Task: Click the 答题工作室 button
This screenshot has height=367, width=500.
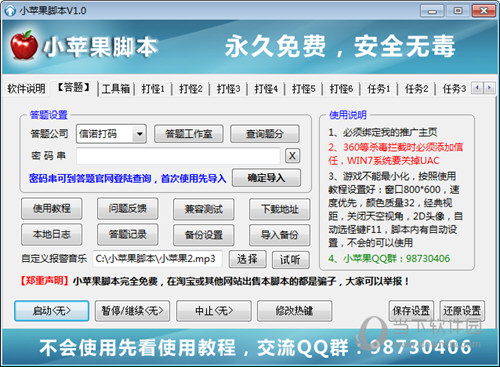Action: pos(189,134)
